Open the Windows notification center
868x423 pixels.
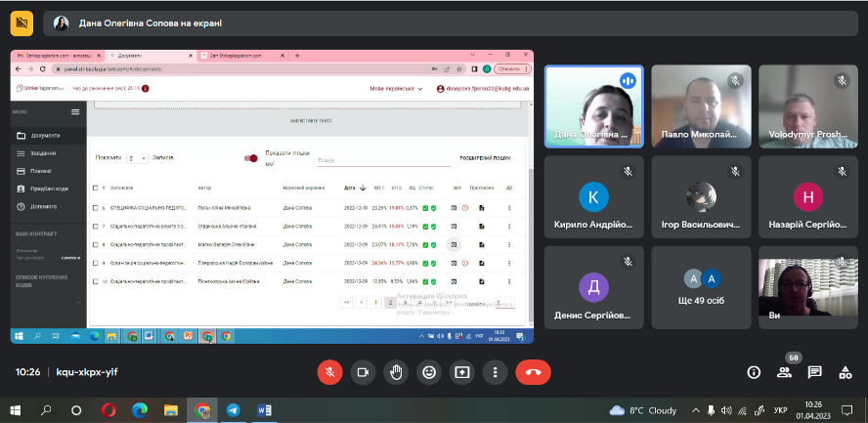[x=850, y=410]
